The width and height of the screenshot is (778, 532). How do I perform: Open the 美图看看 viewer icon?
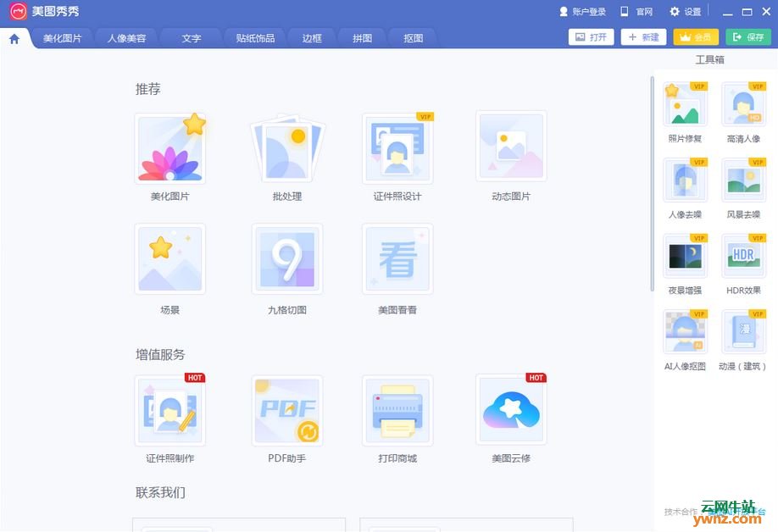pos(397,259)
